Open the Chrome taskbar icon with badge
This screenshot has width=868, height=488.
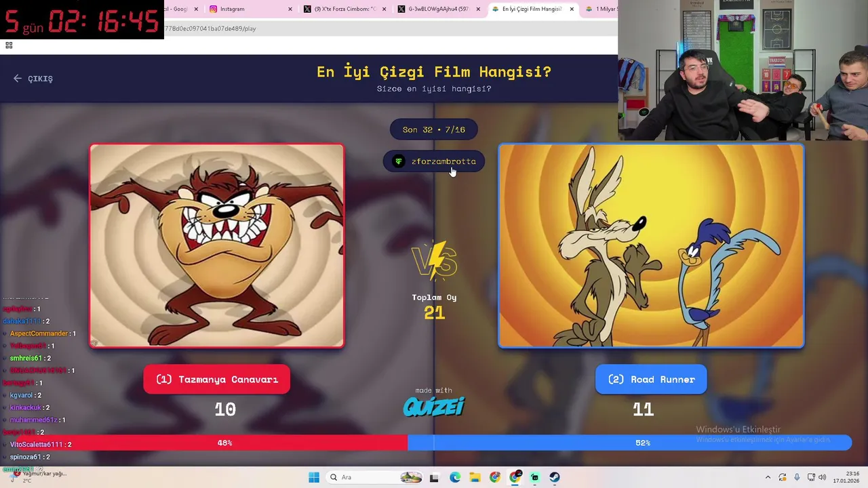[x=515, y=477]
